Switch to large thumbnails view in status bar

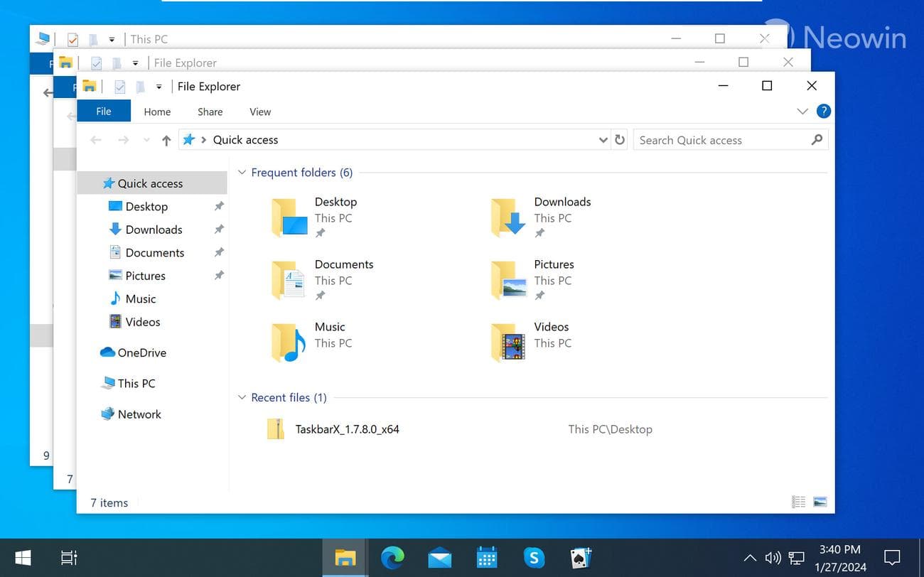pyautogui.click(x=820, y=502)
